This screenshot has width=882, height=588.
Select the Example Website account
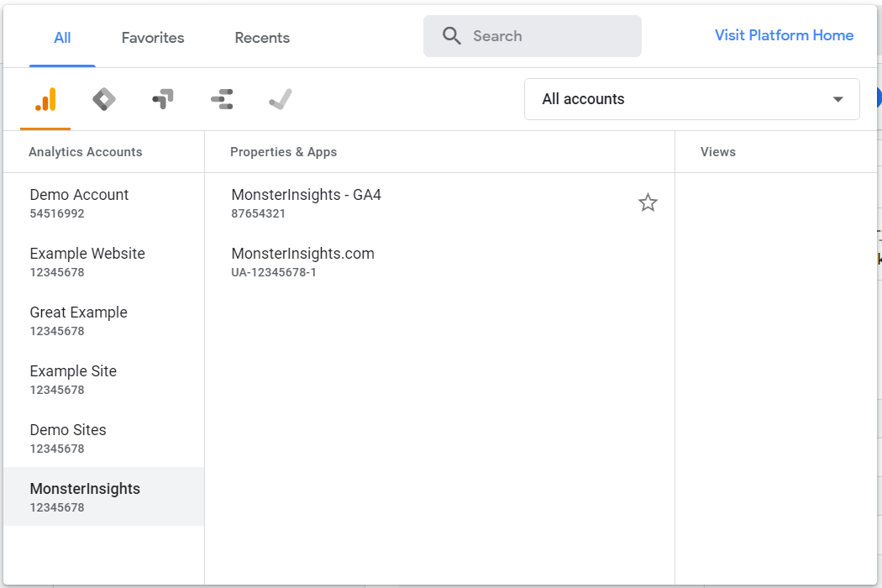coord(87,261)
